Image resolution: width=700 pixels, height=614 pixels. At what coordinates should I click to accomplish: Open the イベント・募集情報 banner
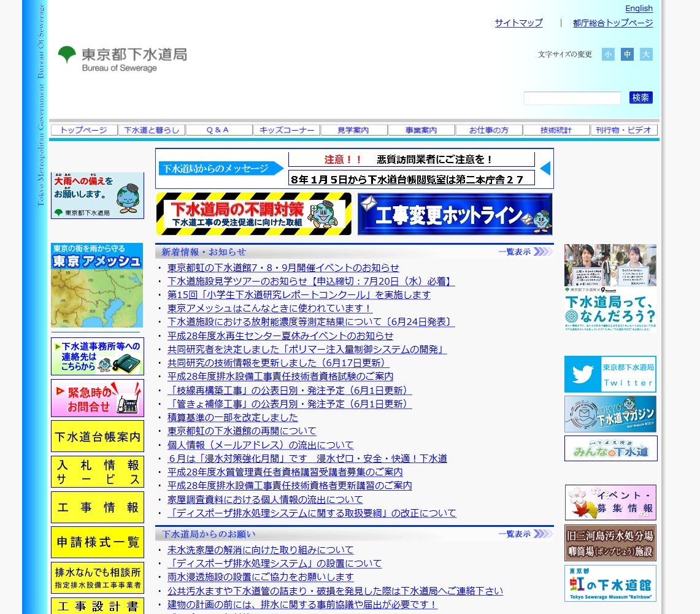coord(610,502)
